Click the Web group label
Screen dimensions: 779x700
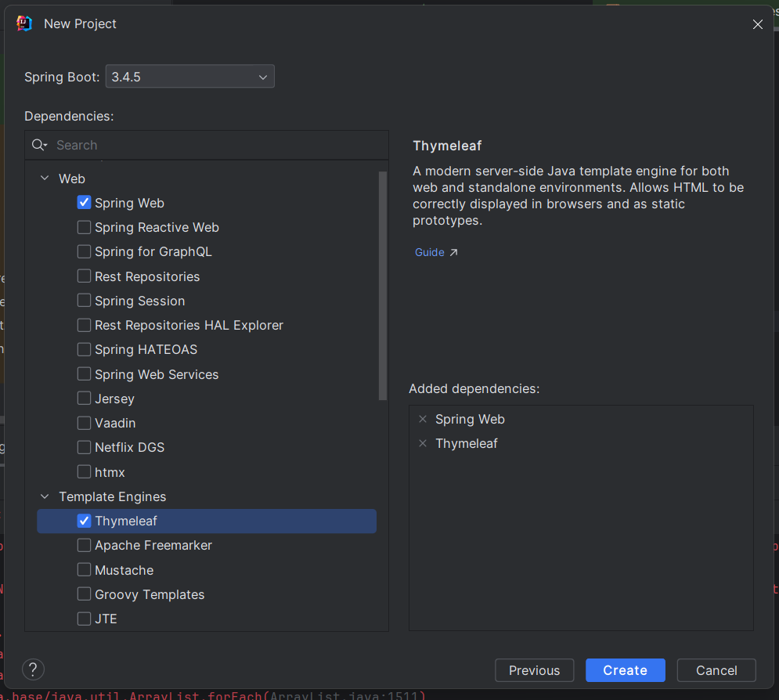72,179
